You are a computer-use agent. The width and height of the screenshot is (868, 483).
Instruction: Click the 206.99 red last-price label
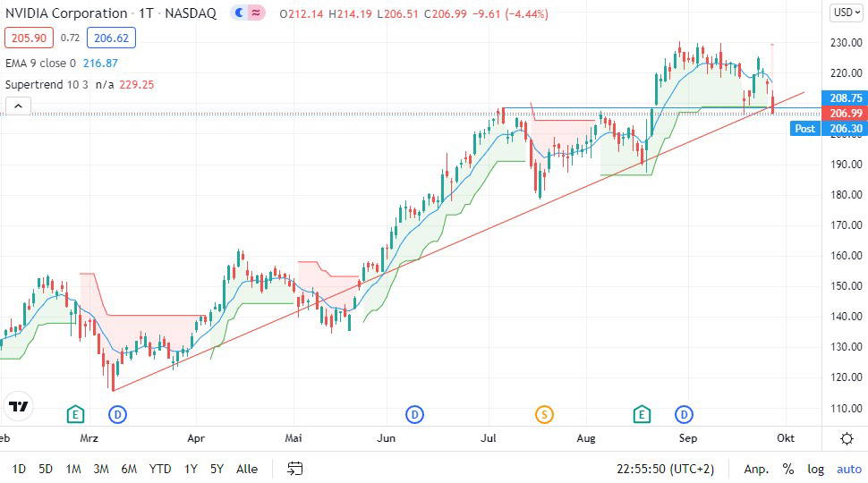(845, 114)
